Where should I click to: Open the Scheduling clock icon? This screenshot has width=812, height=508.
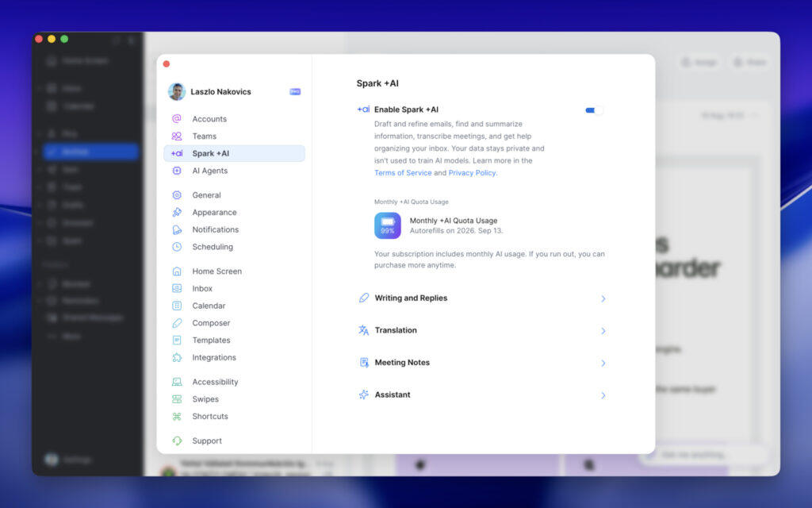coord(177,247)
